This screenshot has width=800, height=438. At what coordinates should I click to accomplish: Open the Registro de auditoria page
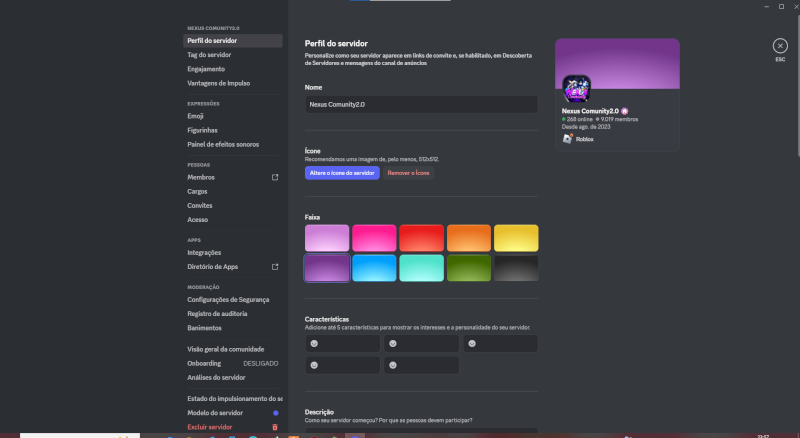(x=217, y=313)
